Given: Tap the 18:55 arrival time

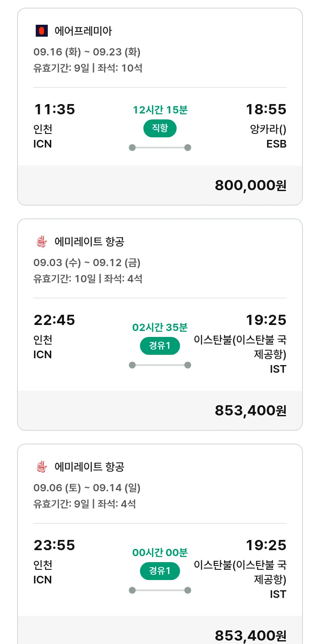Looking at the screenshot, I should (x=266, y=110).
